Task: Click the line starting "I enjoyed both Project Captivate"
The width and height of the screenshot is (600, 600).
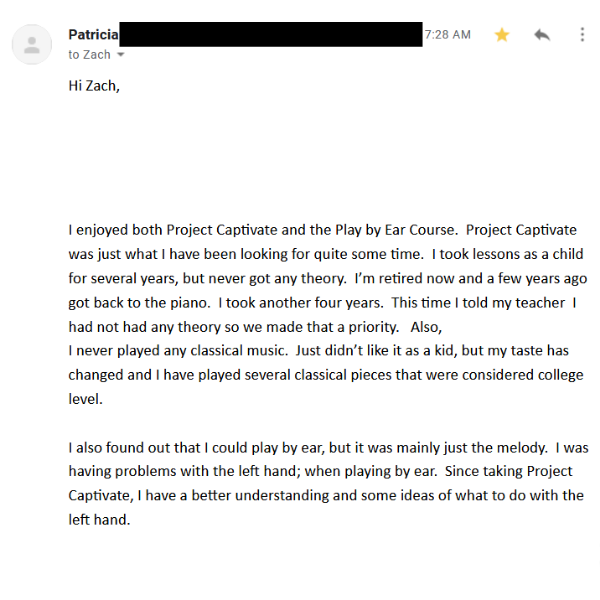Action: 322,230
